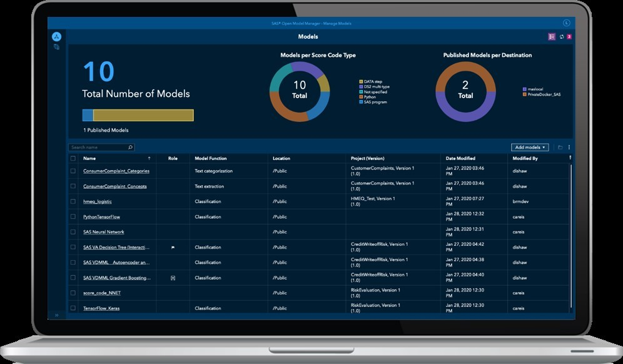Screen dimensions: 623x364
Task: Sort by the Location column header
Action: pos(281,159)
